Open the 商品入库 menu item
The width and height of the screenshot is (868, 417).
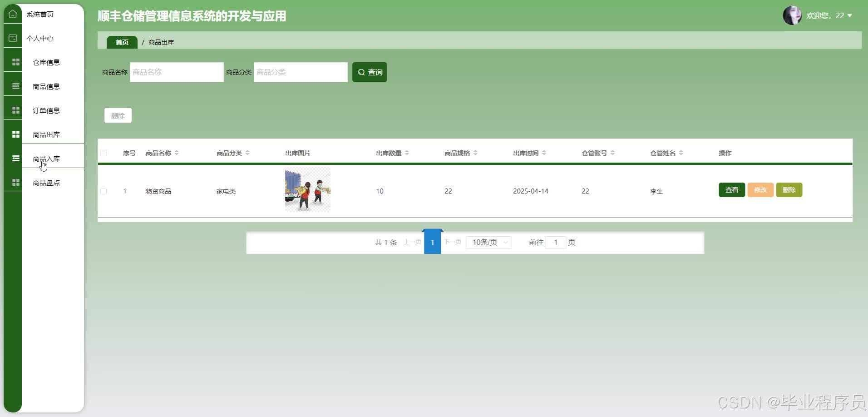click(x=45, y=158)
